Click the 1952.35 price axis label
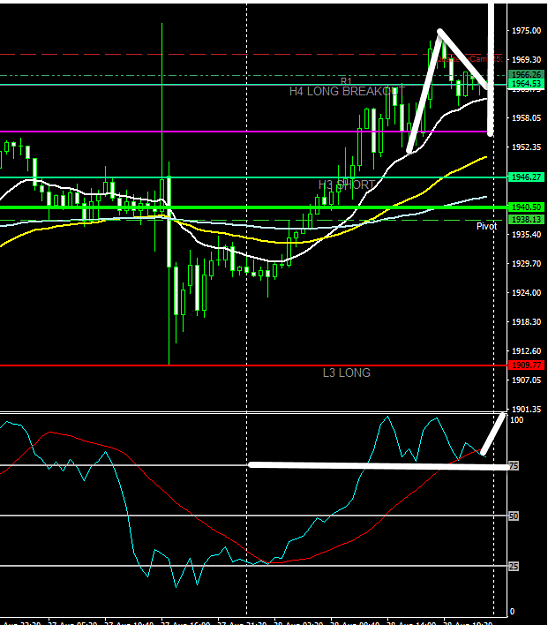The height and width of the screenshot is (625, 548). tap(526, 147)
